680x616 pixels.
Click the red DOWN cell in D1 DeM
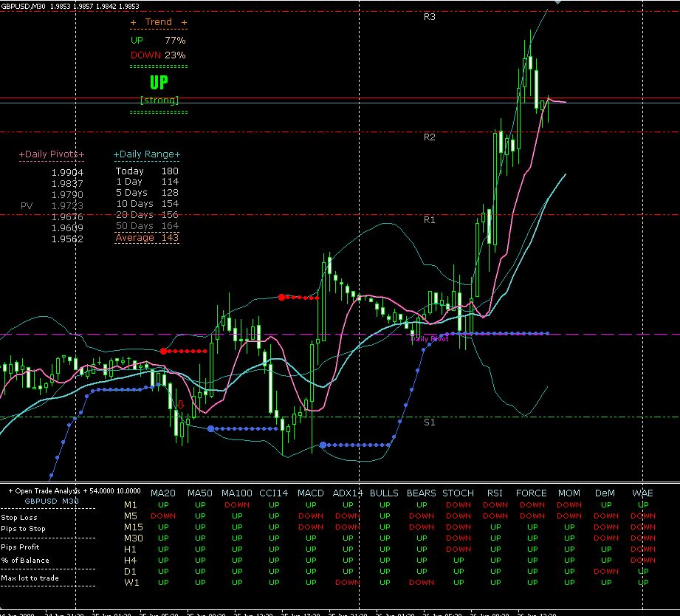pyautogui.click(x=606, y=572)
